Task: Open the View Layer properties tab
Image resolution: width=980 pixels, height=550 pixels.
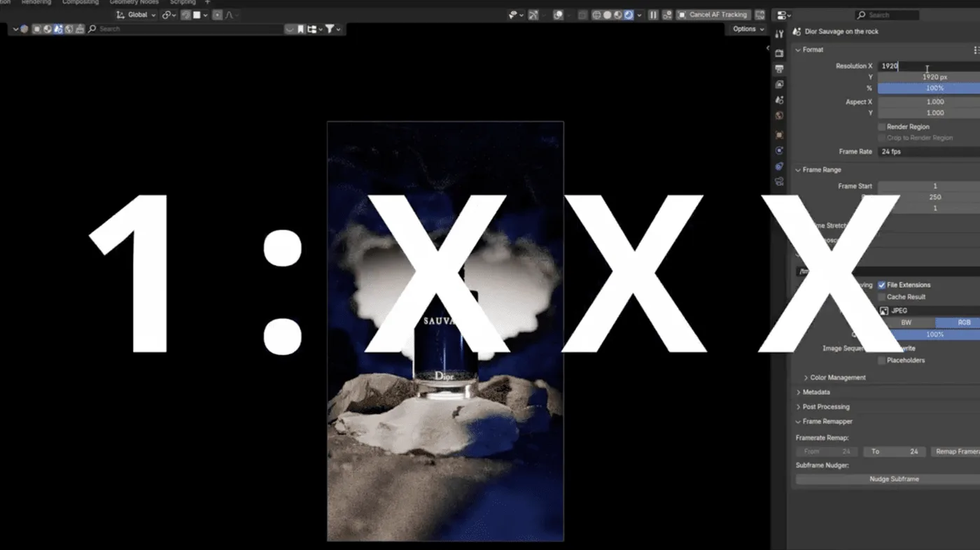Action: point(779,85)
